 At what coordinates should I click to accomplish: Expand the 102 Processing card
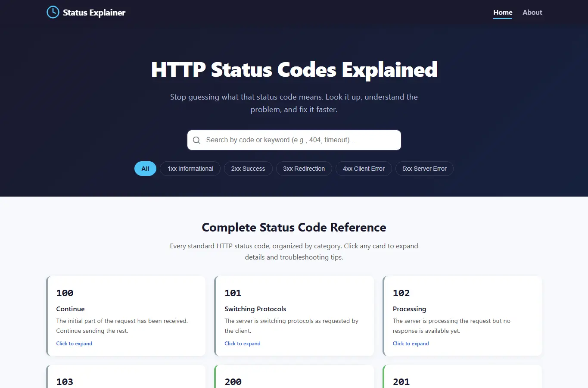462,316
